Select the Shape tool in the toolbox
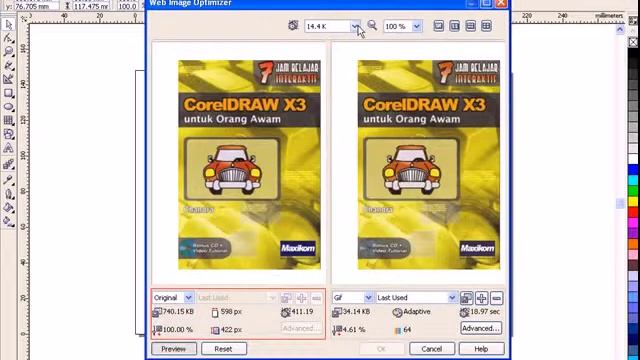 pos(8,38)
